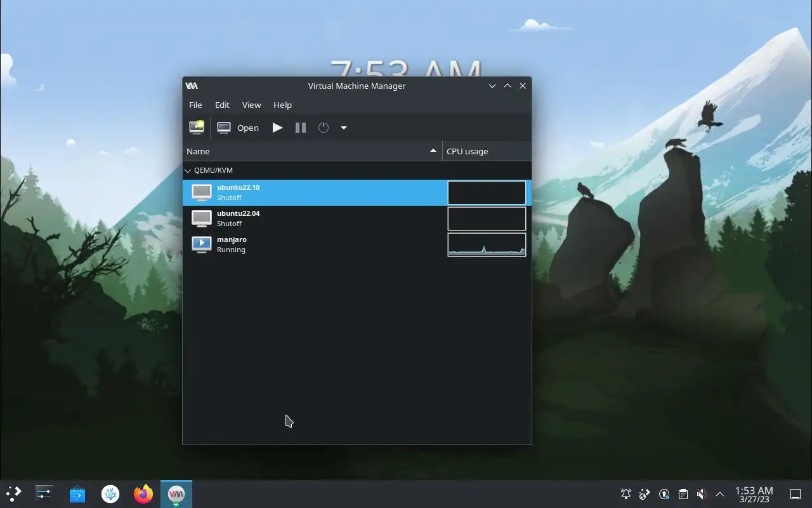Click the Running status under manjaro

[231, 250]
